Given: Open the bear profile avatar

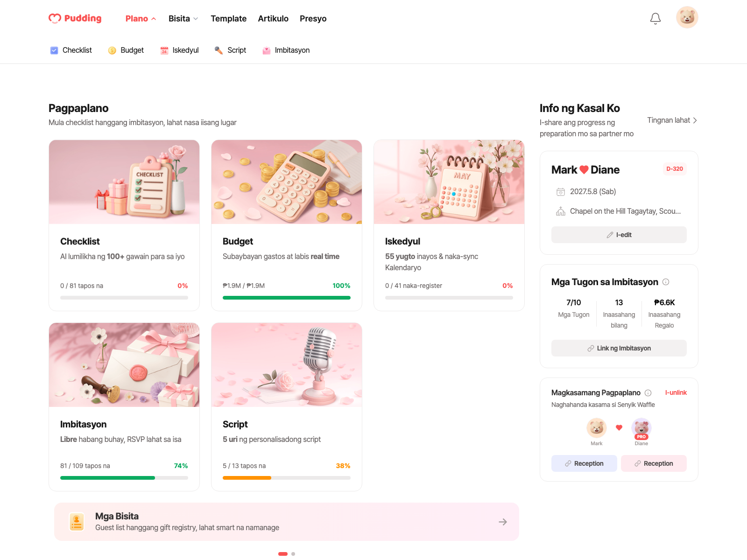Looking at the screenshot, I should (x=687, y=17).
